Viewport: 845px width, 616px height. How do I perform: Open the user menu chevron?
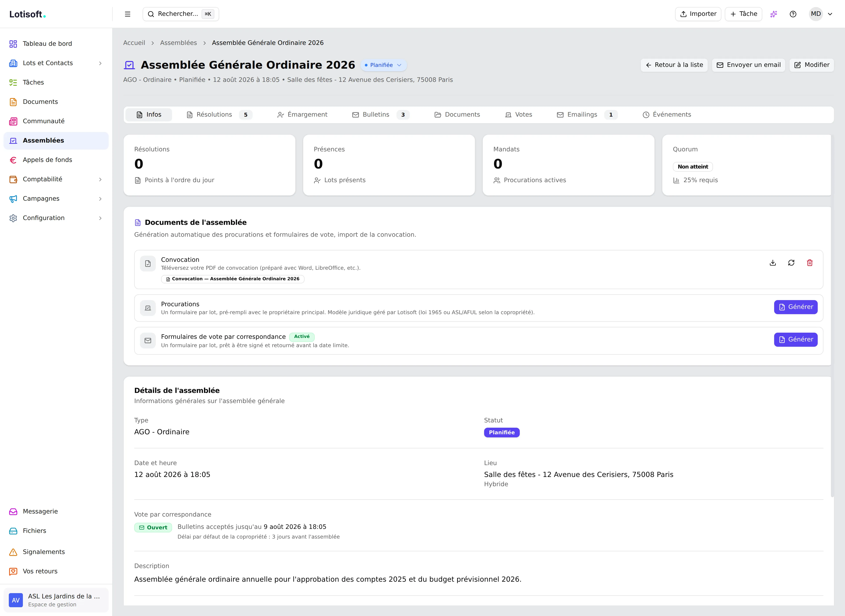pyautogui.click(x=830, y=14)
